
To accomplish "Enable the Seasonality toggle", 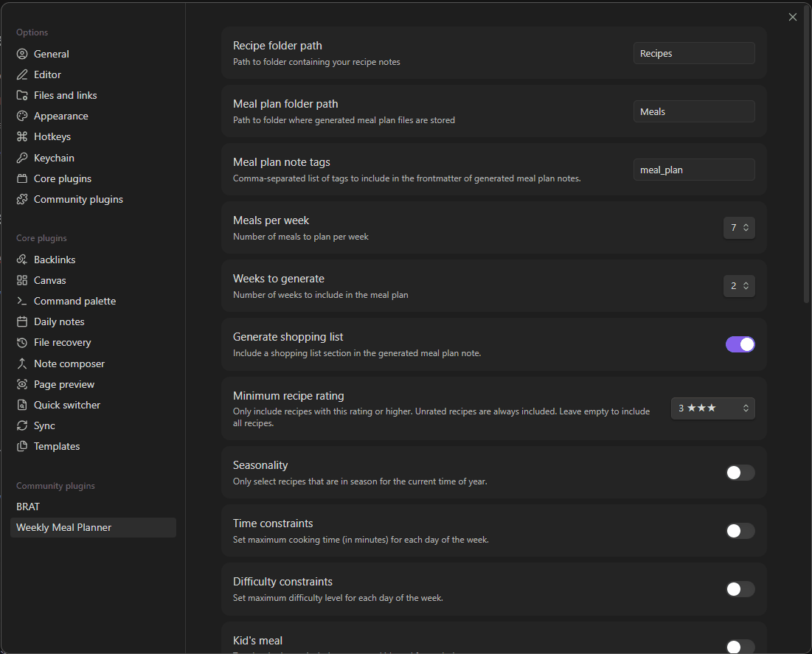I will pyautogui.click(x=740, y=472).
